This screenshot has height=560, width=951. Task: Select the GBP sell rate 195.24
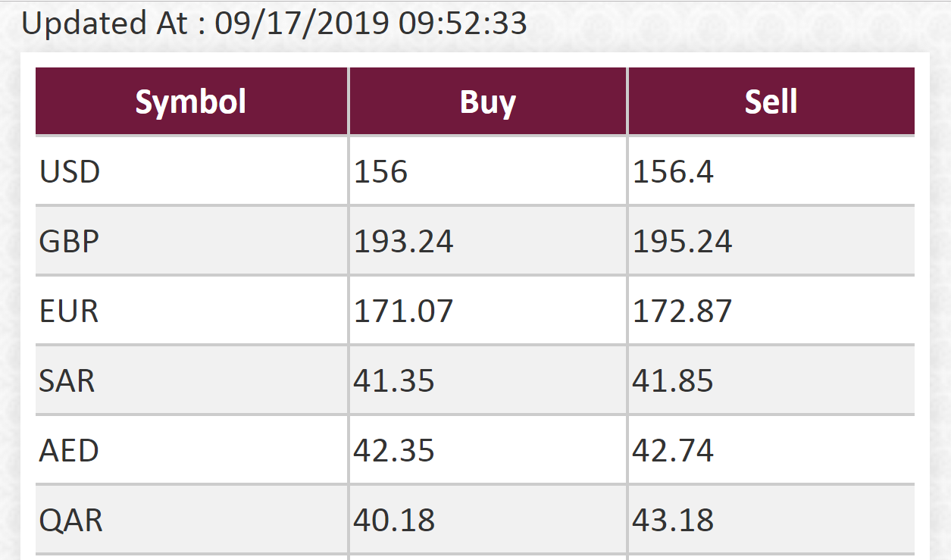pyautogui.click(x=683, y=242)
